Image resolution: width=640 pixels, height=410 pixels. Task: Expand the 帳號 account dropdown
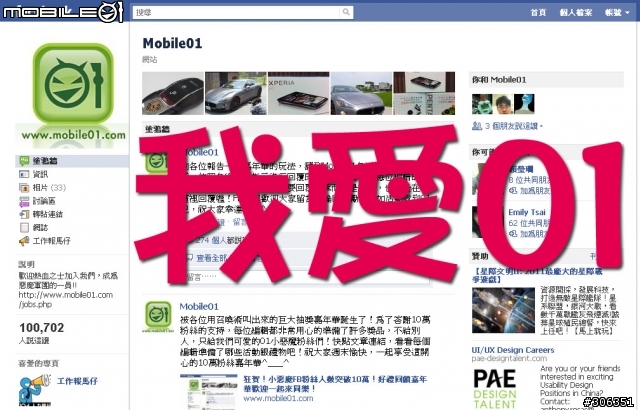click(617, 13)
